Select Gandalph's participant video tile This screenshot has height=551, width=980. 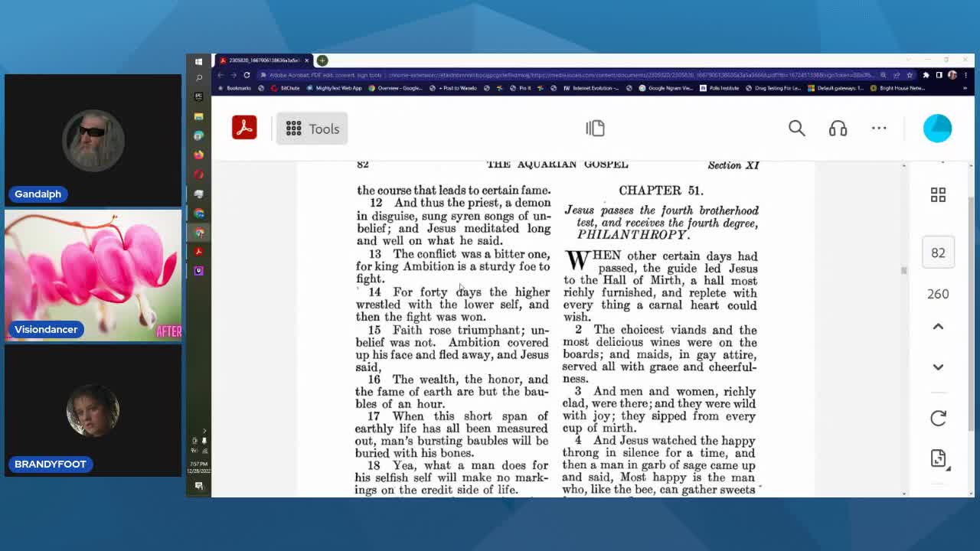(x=93, y=140)
